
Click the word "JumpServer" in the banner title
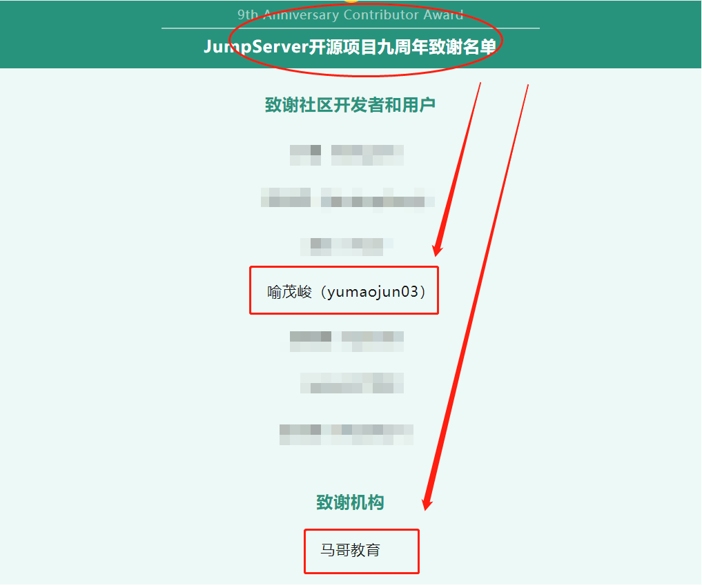(x=257, y=46)
